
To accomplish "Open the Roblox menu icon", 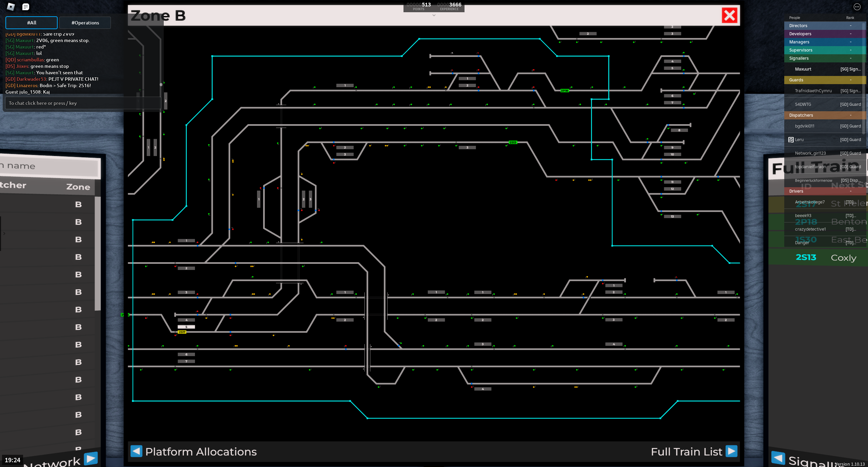I will (x=11, y=7).
